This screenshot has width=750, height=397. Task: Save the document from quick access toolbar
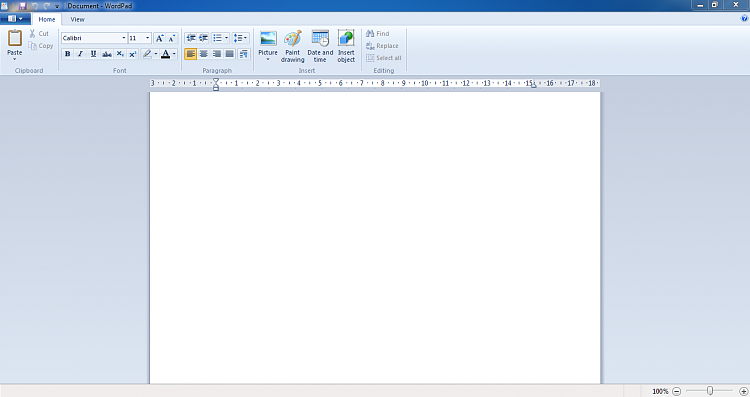tap(22, 6)
